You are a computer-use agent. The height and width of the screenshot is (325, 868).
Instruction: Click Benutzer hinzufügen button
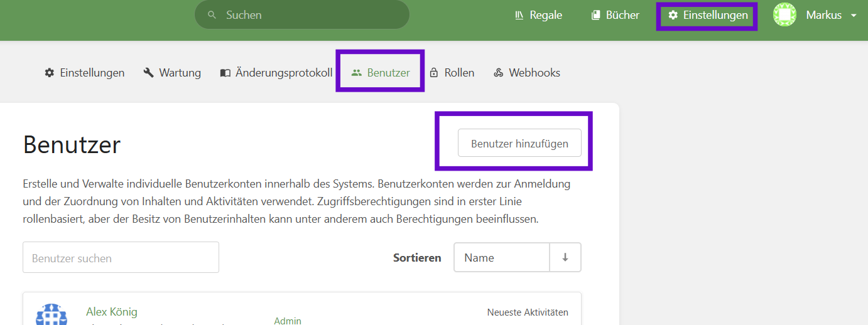[519, 143]
